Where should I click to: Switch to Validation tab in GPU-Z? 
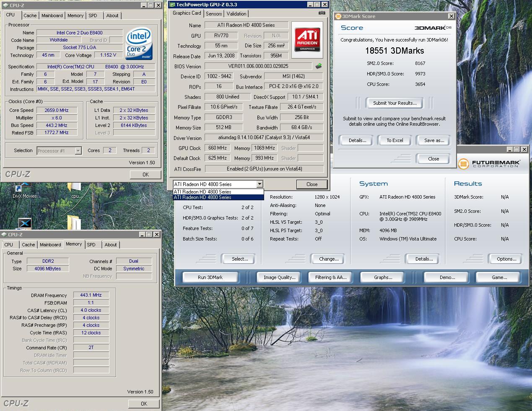click(236, 14)
